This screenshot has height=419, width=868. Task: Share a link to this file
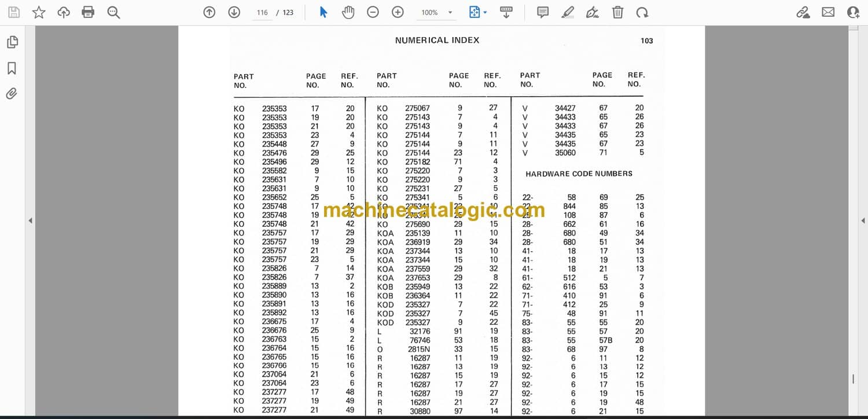click(803, 12)
